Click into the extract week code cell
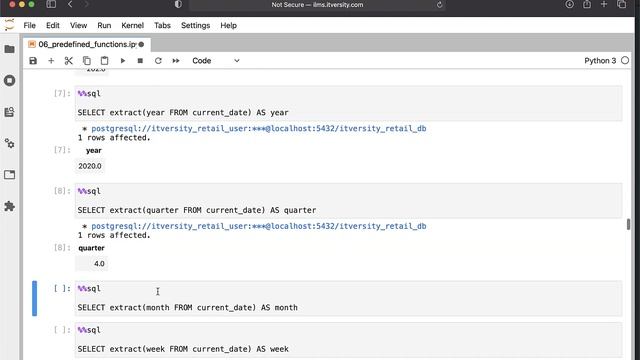Screen dimensions: 640x360 (348, 340)
